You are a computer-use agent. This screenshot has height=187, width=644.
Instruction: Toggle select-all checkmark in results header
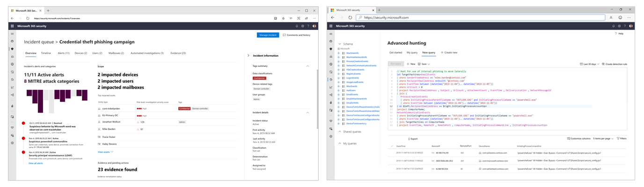tap(392, 146)
